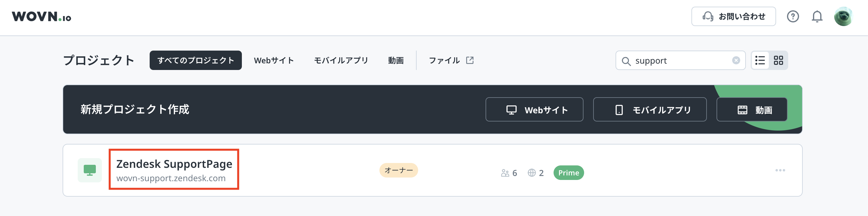
Task: Create a new モバイルアプリ project
Action: click(x=649, y=109)
